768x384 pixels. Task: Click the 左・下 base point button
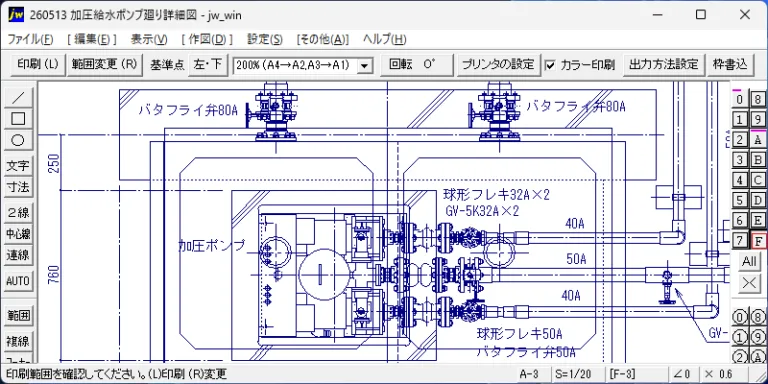(x=208, y=65)
